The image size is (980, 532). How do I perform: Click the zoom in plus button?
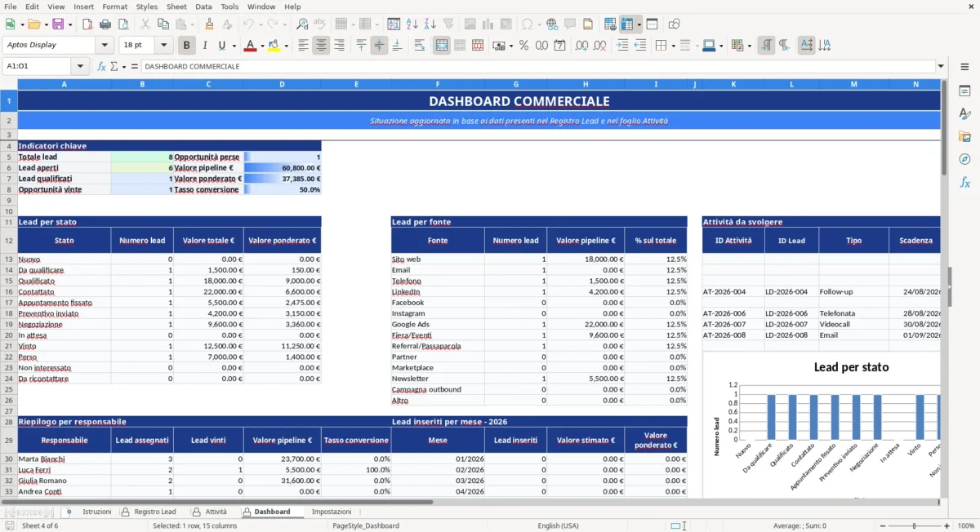click(947, 526)
